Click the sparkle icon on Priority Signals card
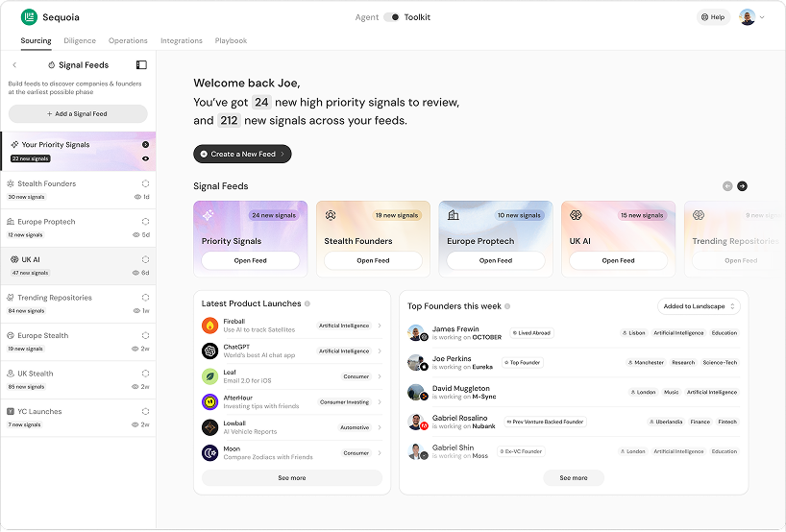 click(x=208, y=215)
